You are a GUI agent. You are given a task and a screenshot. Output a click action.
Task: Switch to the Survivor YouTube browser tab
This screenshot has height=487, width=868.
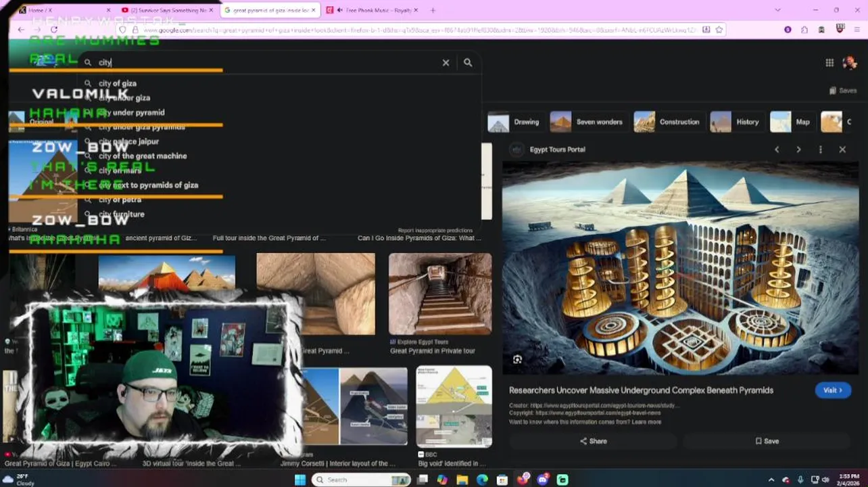click(168, 10)
